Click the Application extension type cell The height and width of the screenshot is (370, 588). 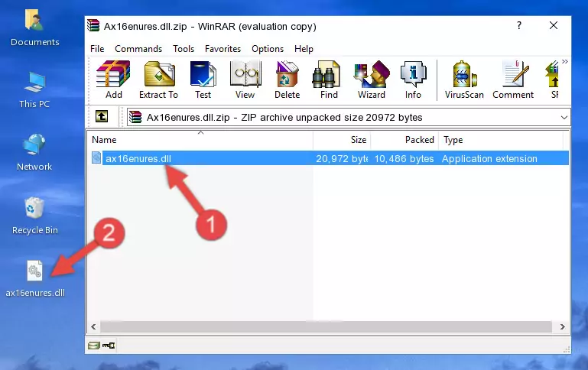point(489,158)
